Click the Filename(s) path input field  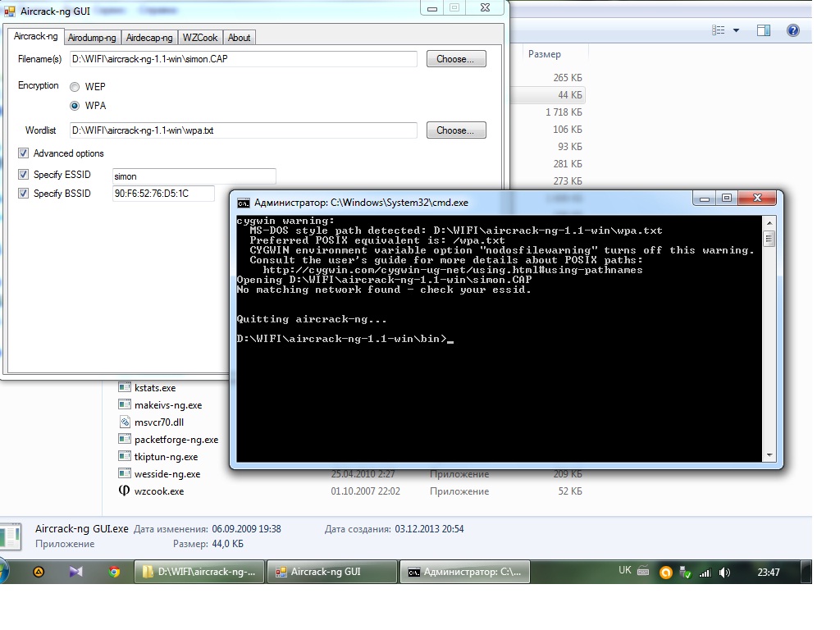(243, 59)
